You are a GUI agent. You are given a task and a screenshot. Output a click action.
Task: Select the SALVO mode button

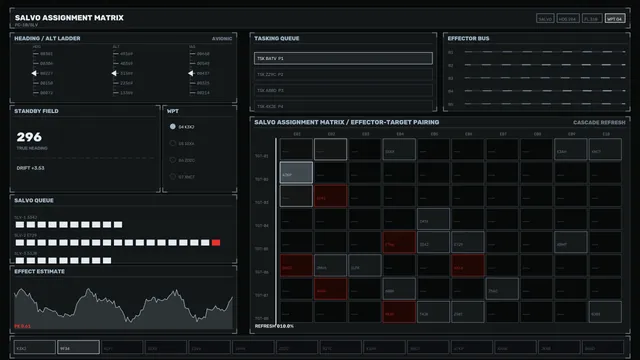click(x=545, y=19)
